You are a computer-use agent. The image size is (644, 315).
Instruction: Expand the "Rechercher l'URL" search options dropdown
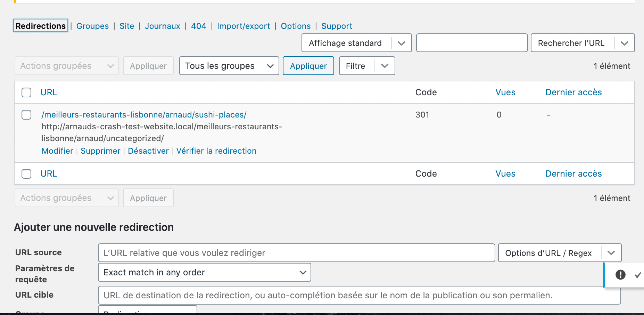coord(624,43)
